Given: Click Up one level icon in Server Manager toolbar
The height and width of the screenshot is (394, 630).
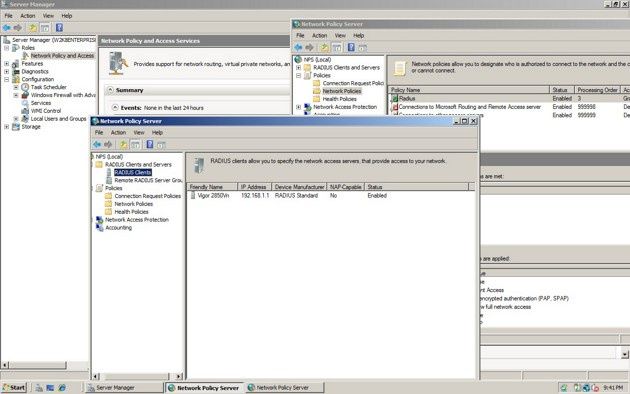Looking at the screenshot, I should tap(33, 28).
